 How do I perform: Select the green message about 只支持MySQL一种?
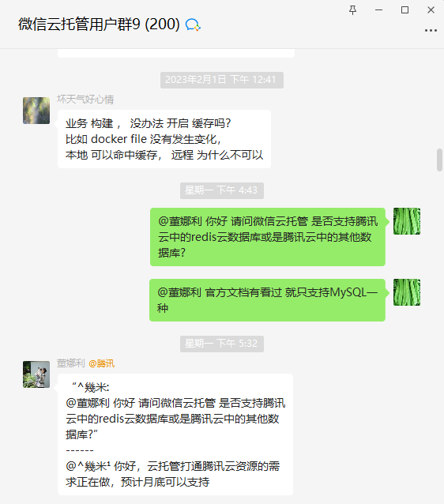pyautogui.click(x=267, y=300)
